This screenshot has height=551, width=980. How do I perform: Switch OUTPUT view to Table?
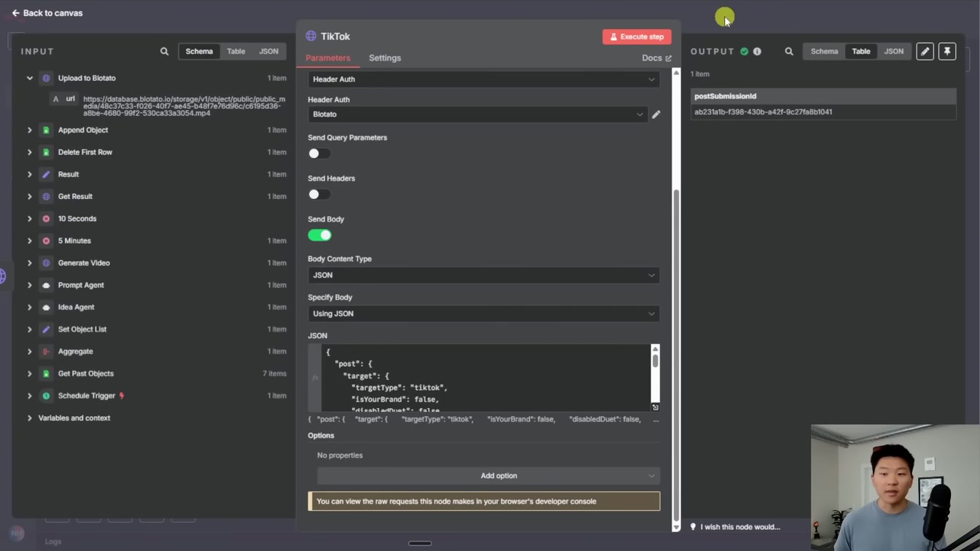coord(861,52)
